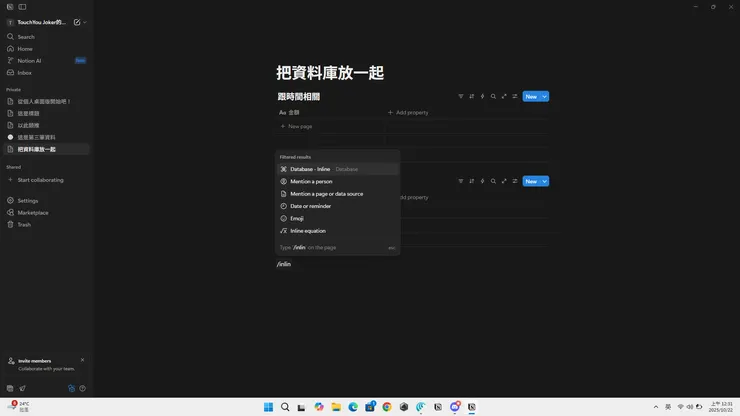The height and width of the screenshot is (416, 740).
Task: Open 把資料庫放一起 page in sidebar
Action: coord(46,149)
